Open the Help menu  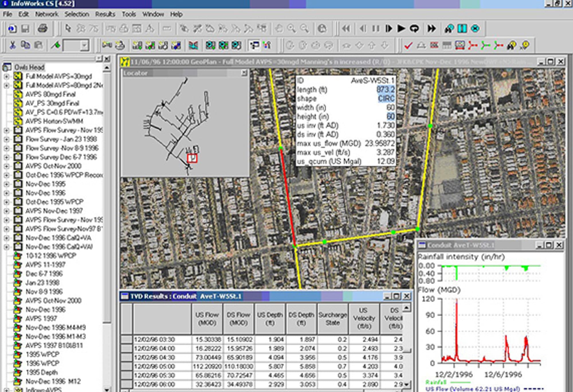tap(176, 14)
